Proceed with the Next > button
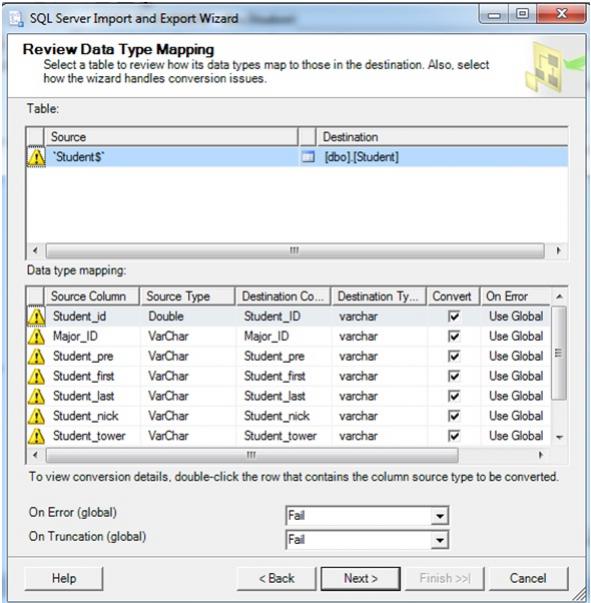Screen dimensions: 591x603 [x=361, y=578]
